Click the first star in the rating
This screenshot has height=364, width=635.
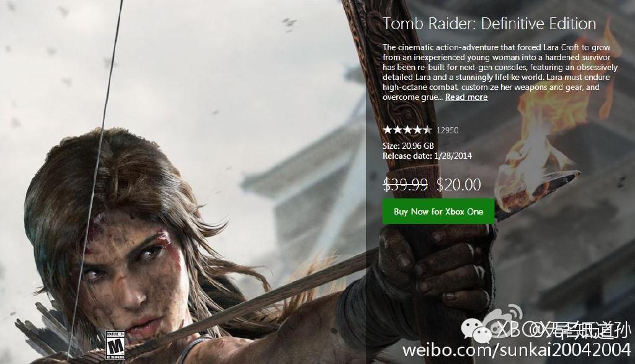(x=387, y=130)
